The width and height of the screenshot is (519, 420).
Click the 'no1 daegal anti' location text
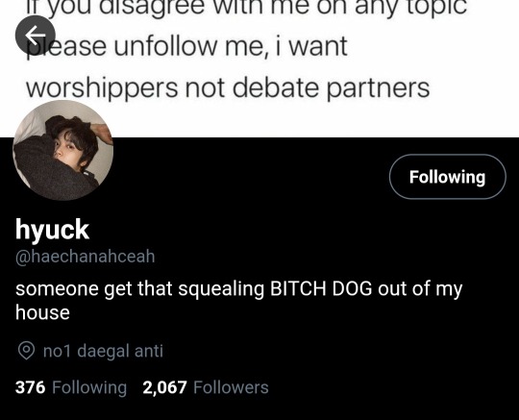coord(103,351)
